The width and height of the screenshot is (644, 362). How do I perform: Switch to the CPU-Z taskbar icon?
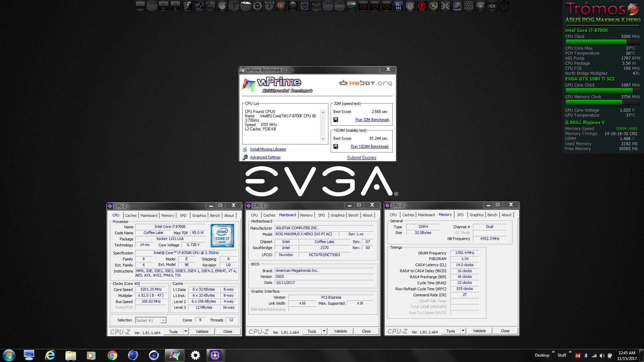[x=215, y=355]
